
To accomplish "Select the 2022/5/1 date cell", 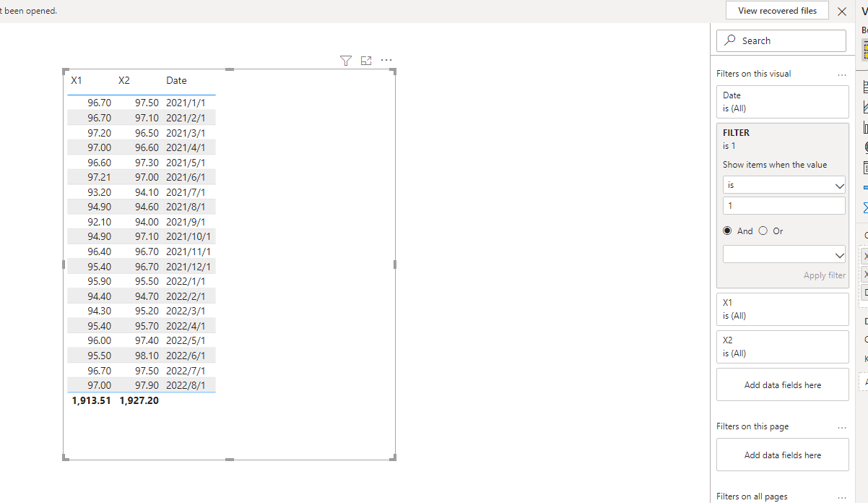I will [186, 340].
